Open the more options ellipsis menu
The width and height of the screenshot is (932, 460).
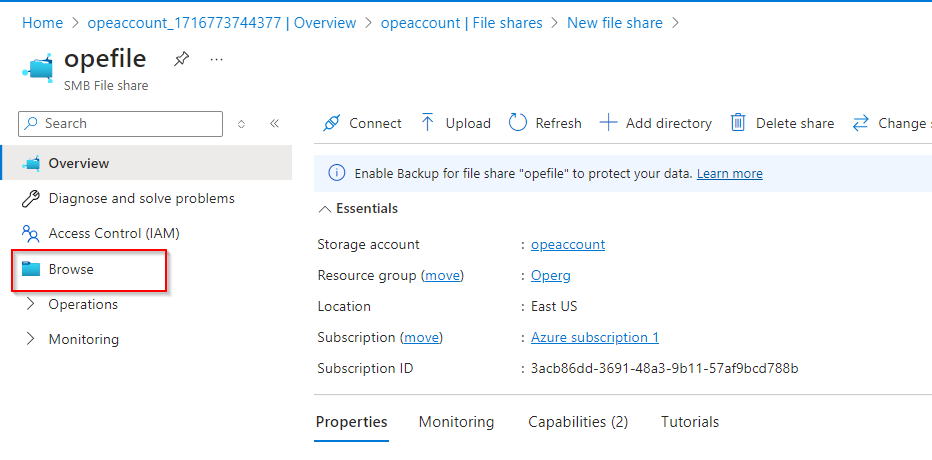(216, 59)
